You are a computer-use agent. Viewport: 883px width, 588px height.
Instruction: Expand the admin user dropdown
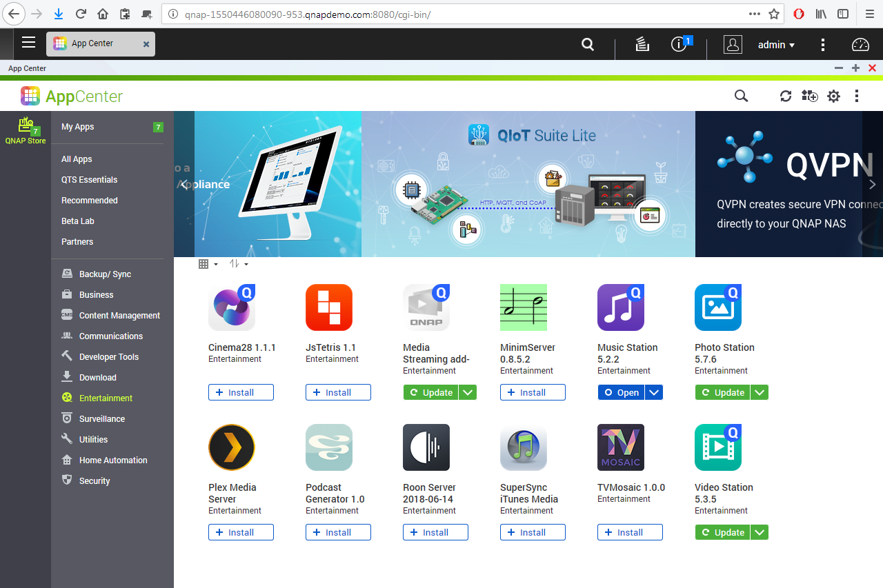click(x=777, y=45)
